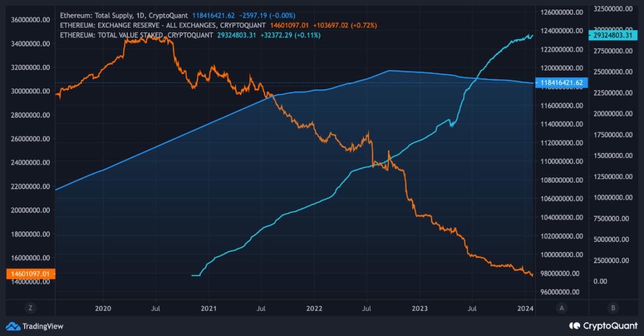Open the CryptoQuant logo
Image resolution: width=644 pixels, height=336 pixels.
(x=603, y=326)
